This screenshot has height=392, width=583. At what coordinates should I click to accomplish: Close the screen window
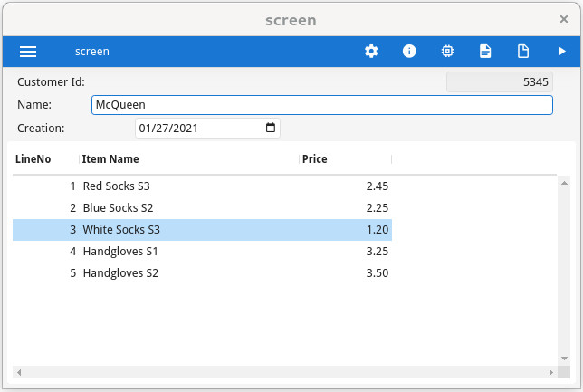click(564, 19)
